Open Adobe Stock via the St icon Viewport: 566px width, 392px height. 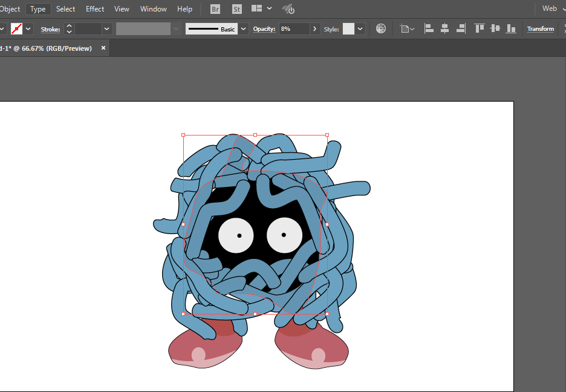point(237,9)
